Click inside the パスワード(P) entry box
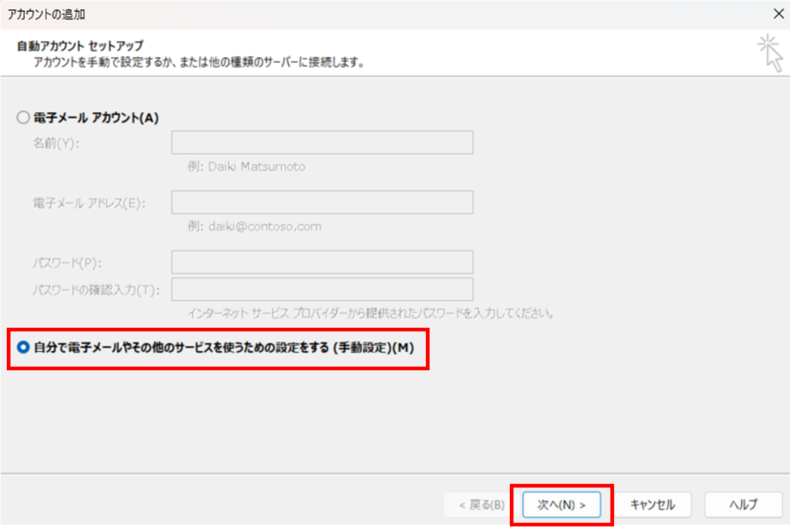 click(x=322, y=262)
